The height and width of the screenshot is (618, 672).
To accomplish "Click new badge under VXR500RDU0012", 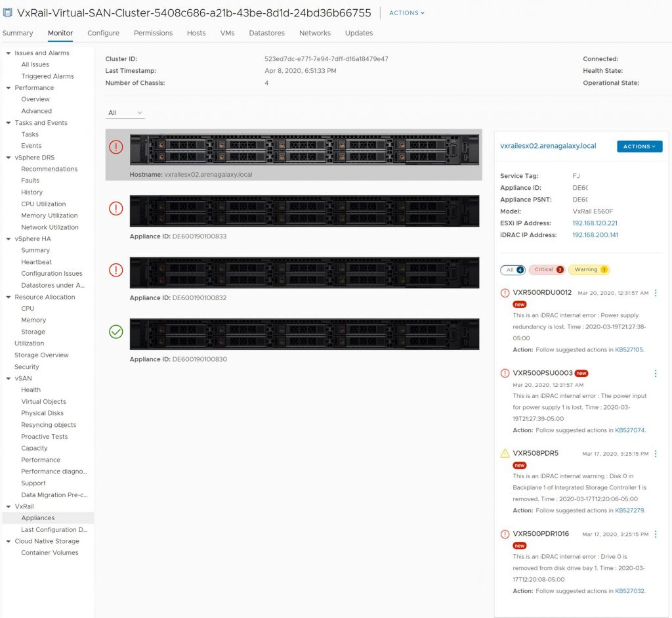I will [x=520, y=305].
